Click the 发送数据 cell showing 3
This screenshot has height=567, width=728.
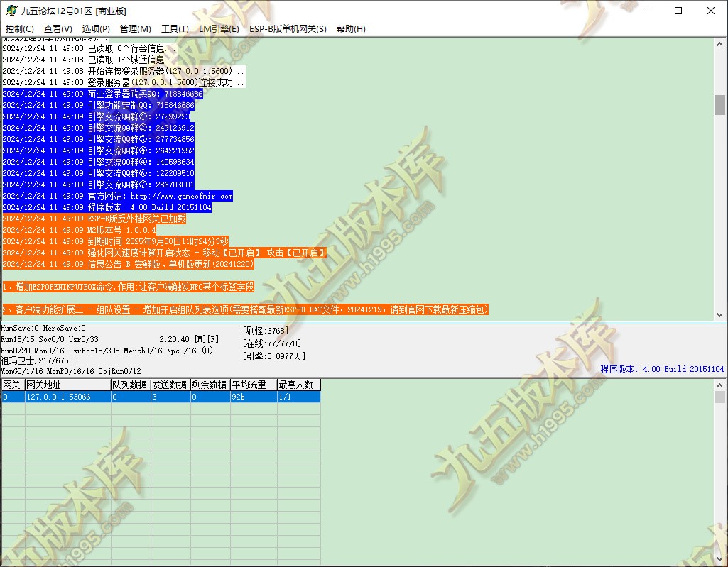(x=171, y=397)
